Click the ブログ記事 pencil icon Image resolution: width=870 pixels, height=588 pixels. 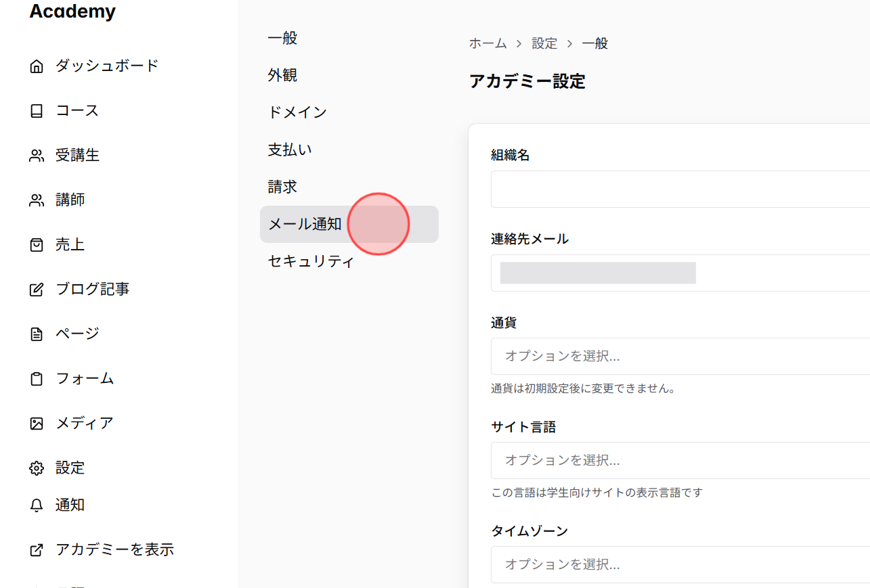(36, 289)
